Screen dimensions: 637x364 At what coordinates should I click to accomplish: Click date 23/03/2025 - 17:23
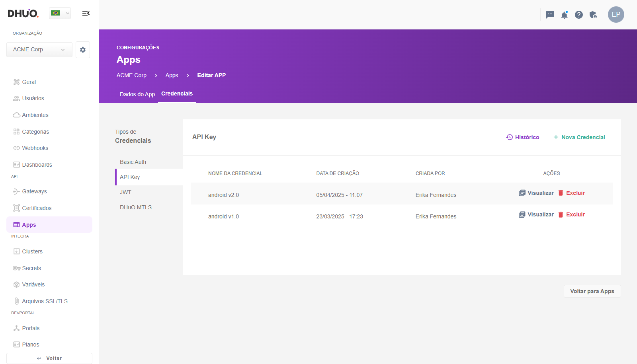point(340,216)
